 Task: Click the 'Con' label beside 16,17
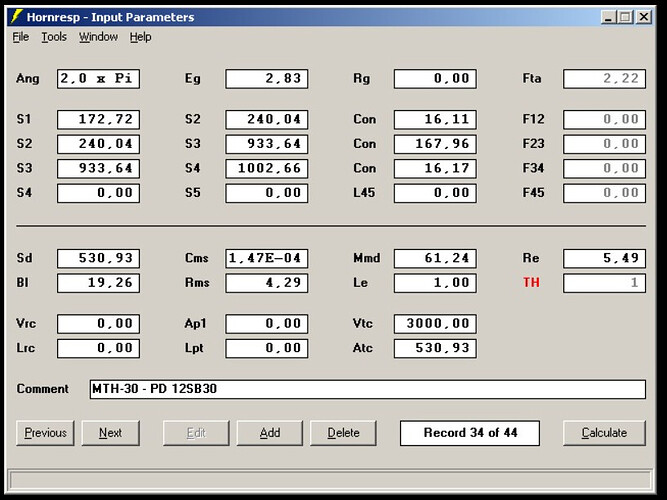point(365,168)
